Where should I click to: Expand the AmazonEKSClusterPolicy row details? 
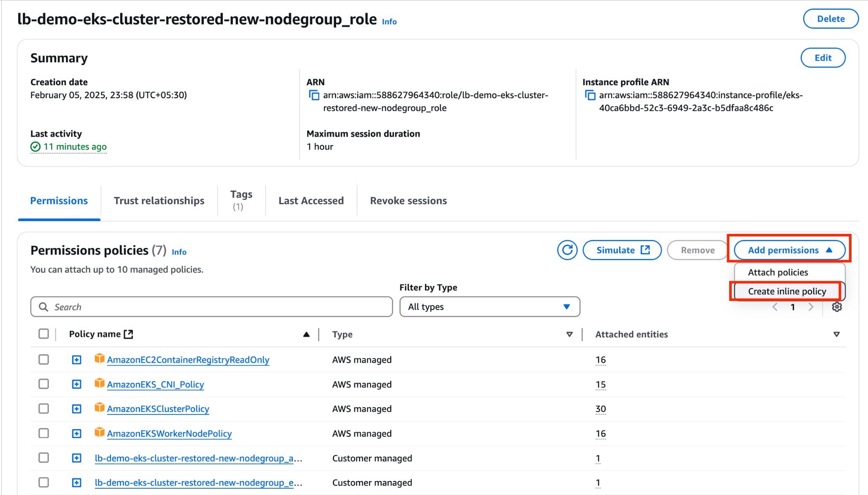(77, 409)
